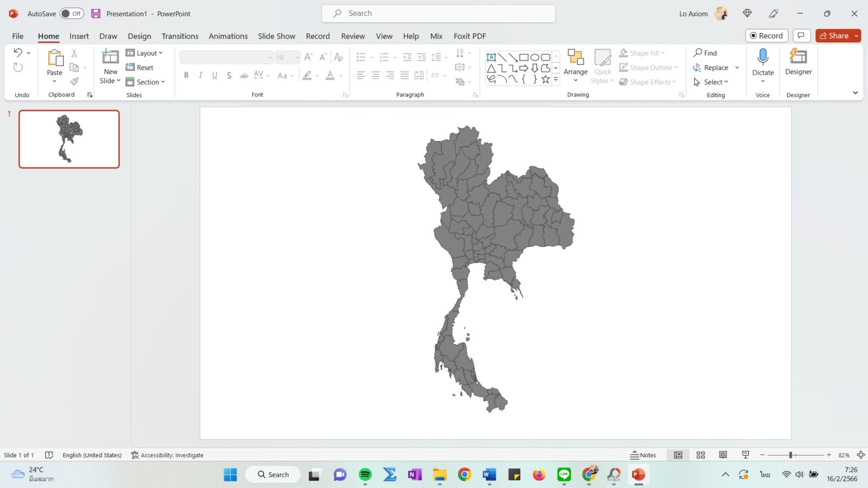Select the Arrow shape tool

513,56
